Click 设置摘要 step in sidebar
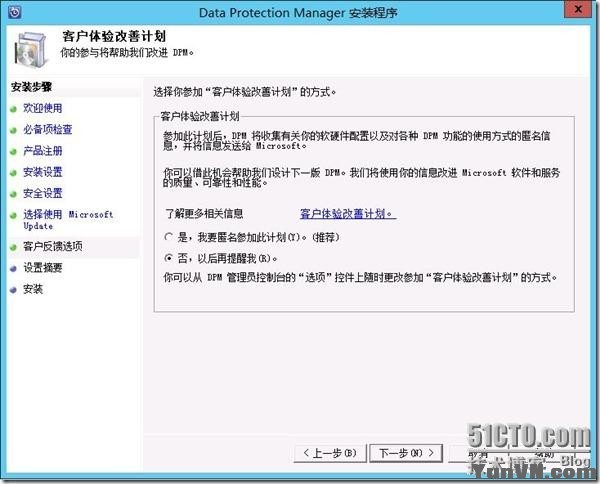 (42, 267)
